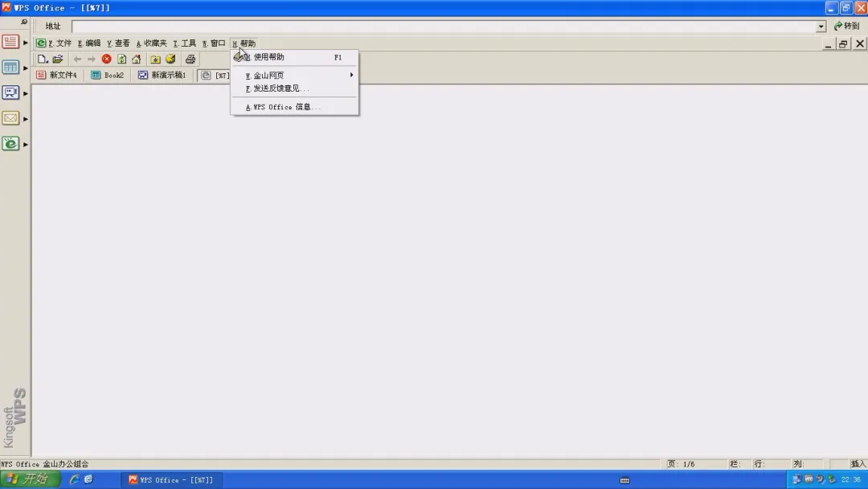Open the 收藏夹 (Favorites) menu
Viewport: 868px width, 489px height.
(x=152, y=43)
